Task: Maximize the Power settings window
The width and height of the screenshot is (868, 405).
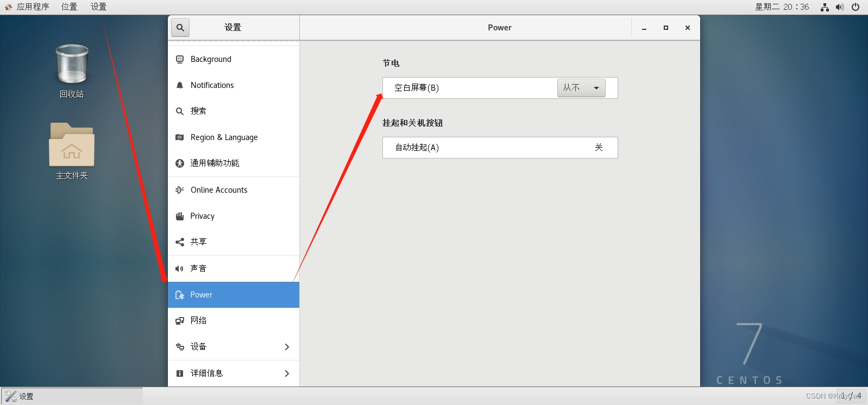Action: pyautogui.click(x=666, y=28)
